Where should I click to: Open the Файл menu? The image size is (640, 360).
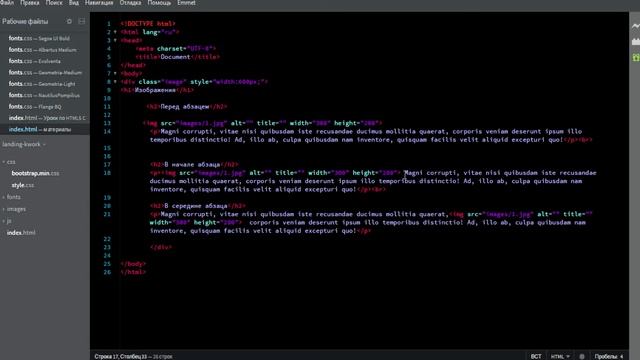(x=7, y=3)
